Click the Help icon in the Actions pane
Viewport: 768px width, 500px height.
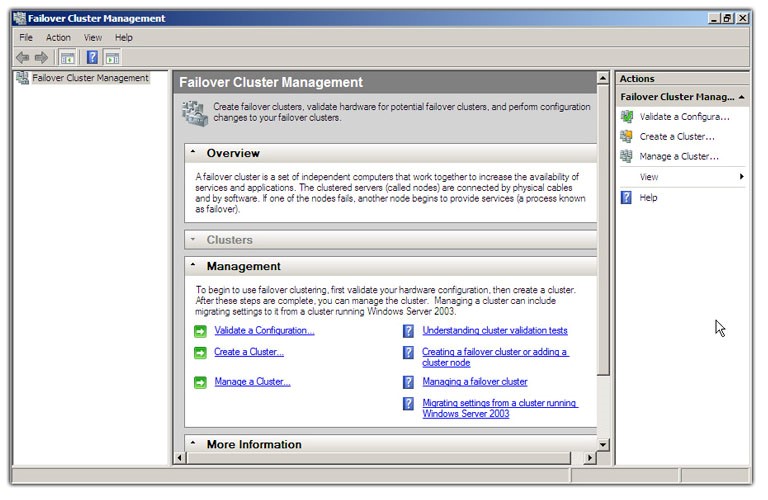pos(626,197)
